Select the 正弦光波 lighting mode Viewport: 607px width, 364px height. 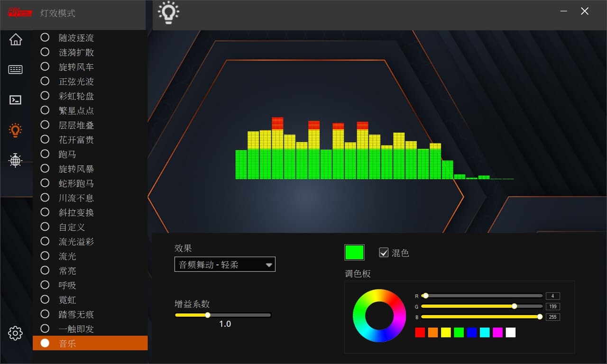[x=90, y=82]
